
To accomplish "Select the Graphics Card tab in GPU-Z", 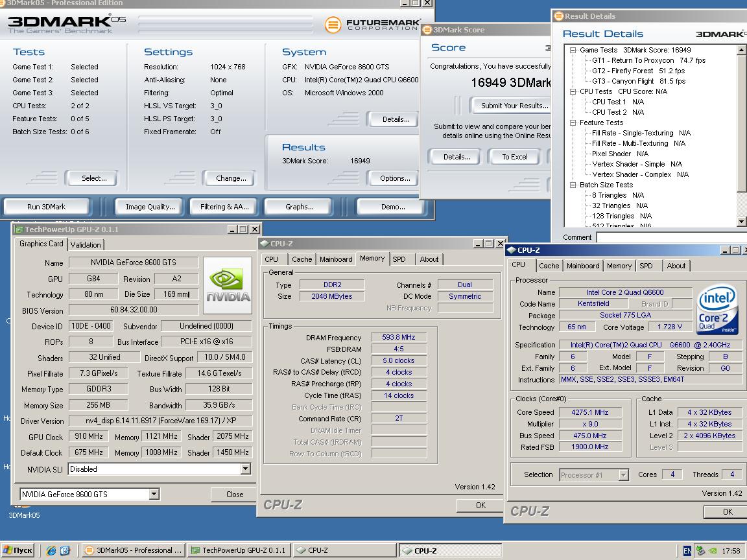I will tap(41, 243).
